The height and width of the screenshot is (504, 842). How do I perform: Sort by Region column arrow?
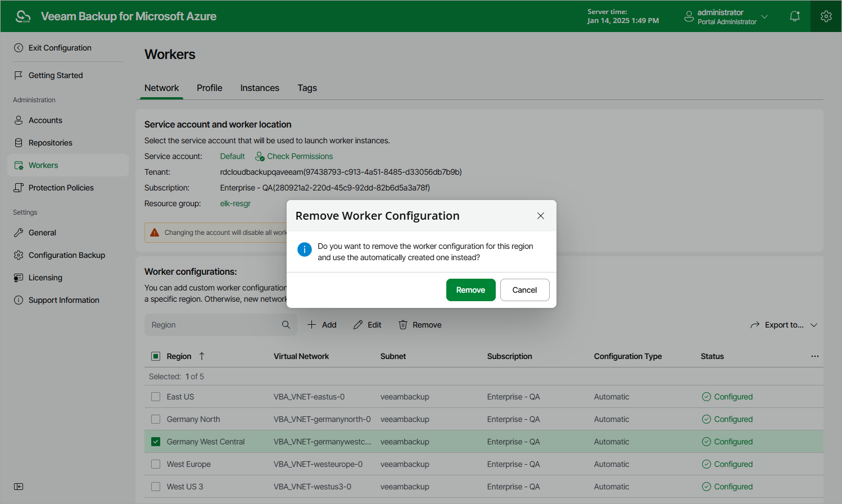[x=202, y=356]
